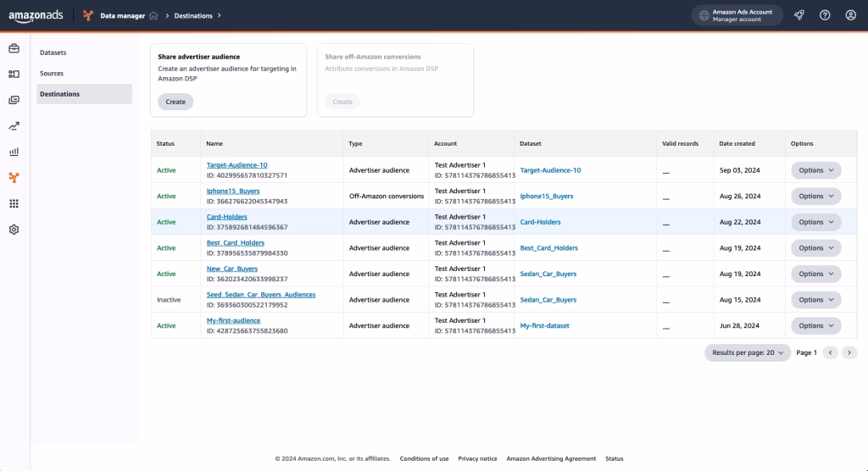The width and height of the screenshot is (868, 471).
Task: Go to next page arrow
Action: point(849,352)
